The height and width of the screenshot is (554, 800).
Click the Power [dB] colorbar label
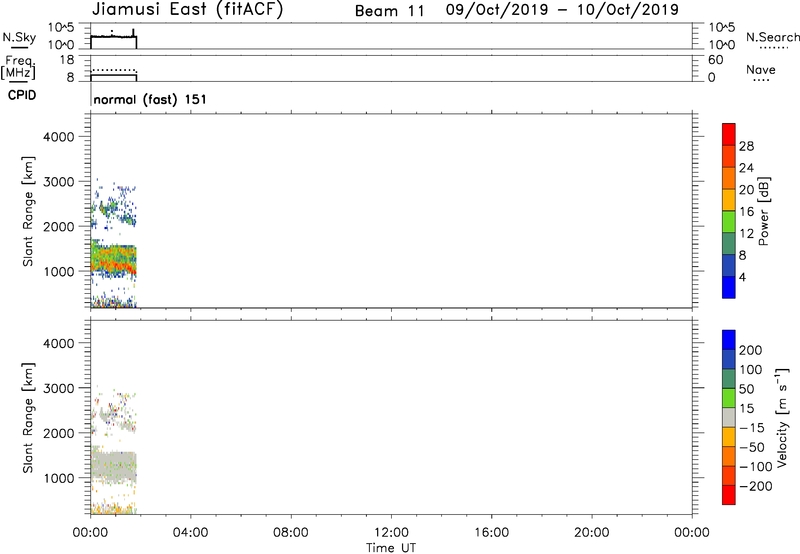763,211
